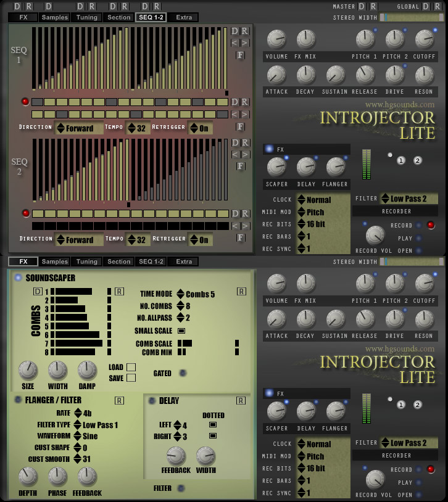The height and width of the screenshot is (502, 448).
Task: Adjust comb 7 length bar
Action: (x=81, y=344)
